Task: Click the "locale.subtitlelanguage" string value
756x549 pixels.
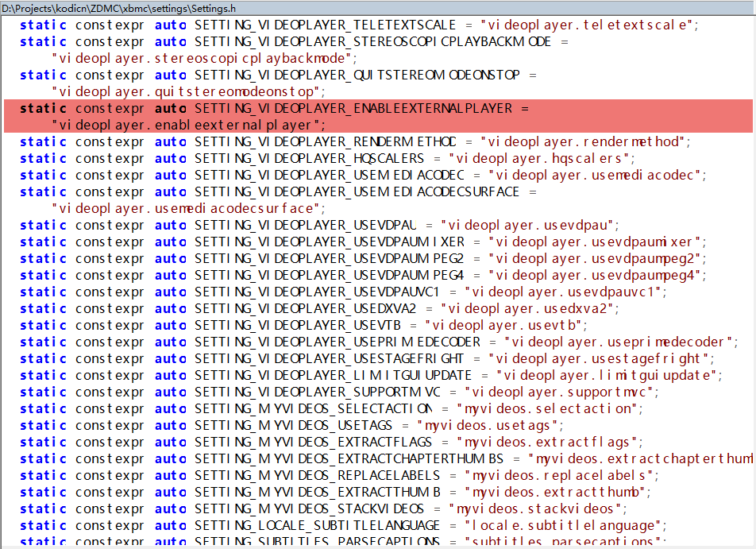Action: (x=558, y=525)
